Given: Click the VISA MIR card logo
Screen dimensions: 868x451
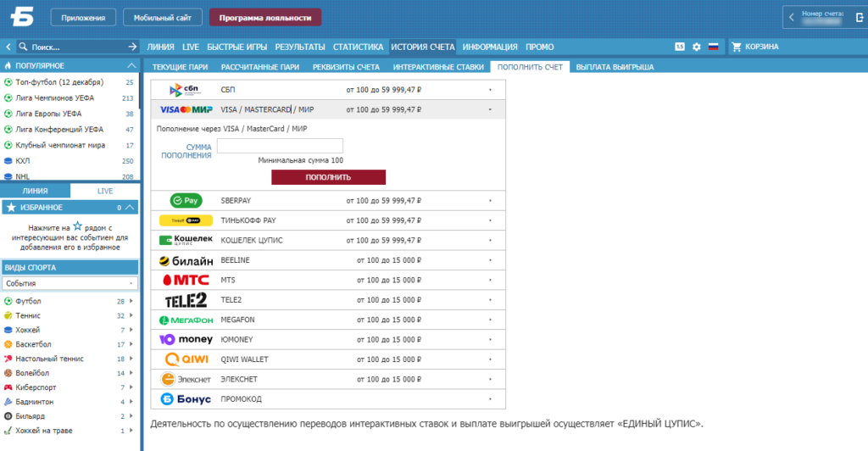Looking at the screenshot, I should click(186, 109).
